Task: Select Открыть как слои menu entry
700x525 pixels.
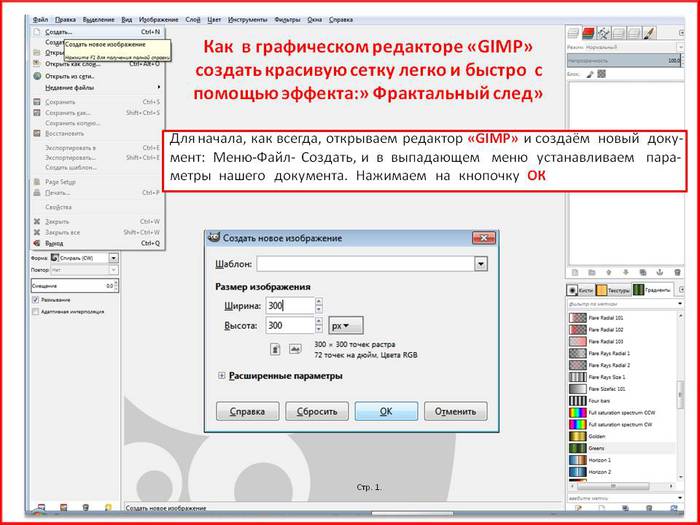Action: coord(97,64)
